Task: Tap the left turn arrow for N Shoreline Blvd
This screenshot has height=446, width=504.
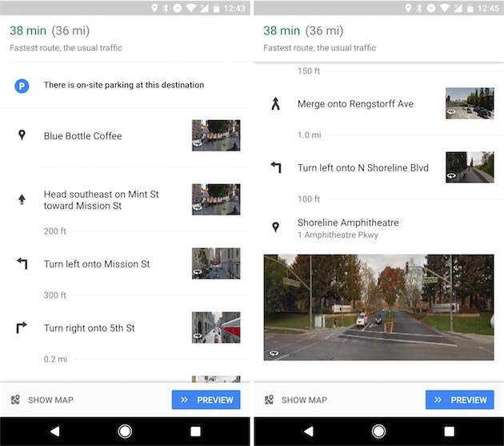Action: (x=276, y=167)
